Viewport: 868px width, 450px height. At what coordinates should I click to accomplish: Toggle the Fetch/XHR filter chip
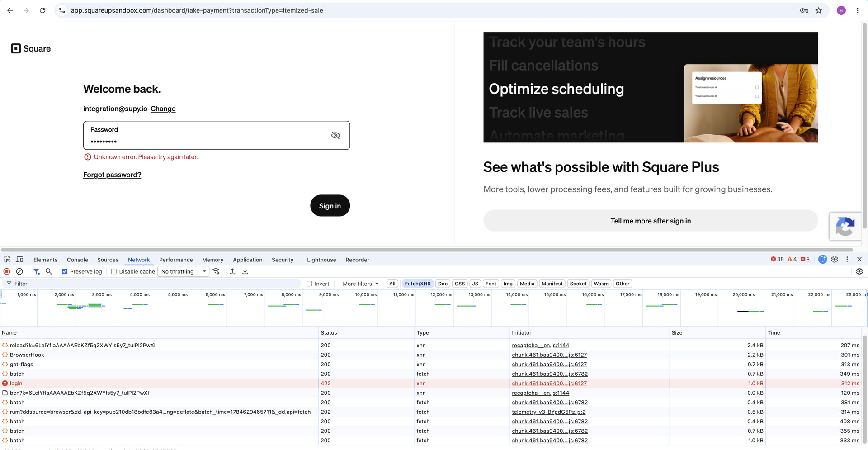(x=418, y=284)
